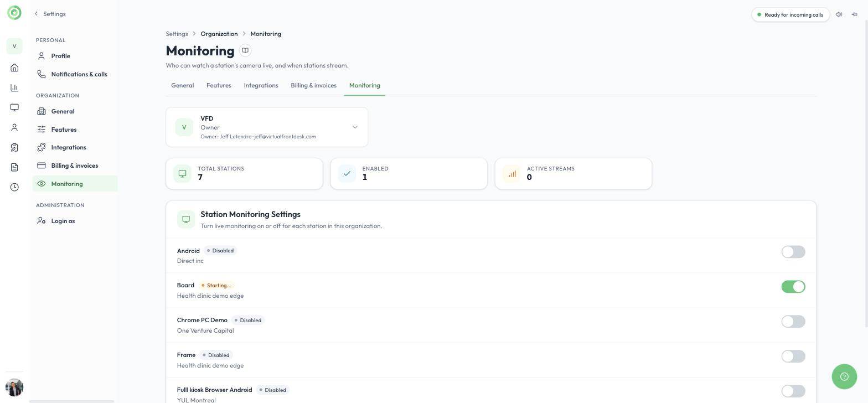Screen dimensions: 868x403
Task: Click the Organization breadcrumb link
Action: tap(219, 34)
